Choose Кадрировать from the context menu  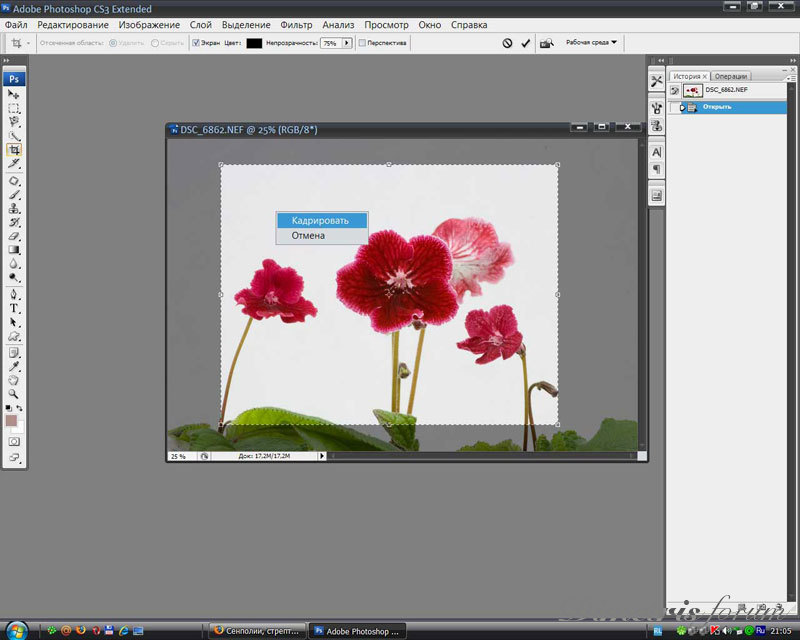[x=320, y=220]
